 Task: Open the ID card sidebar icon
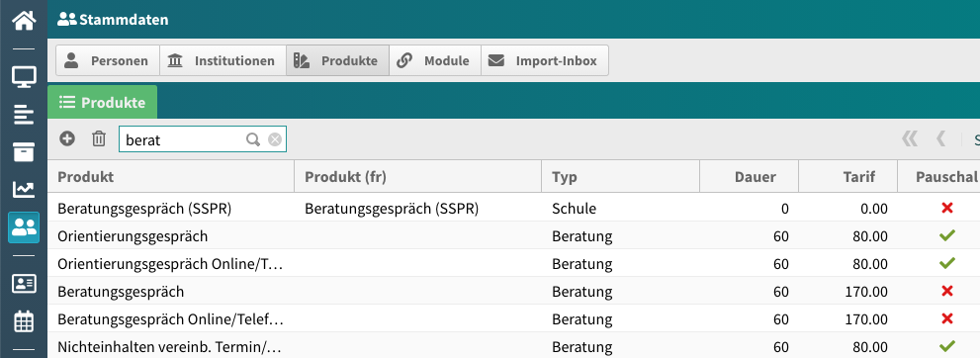click(24, 284)
